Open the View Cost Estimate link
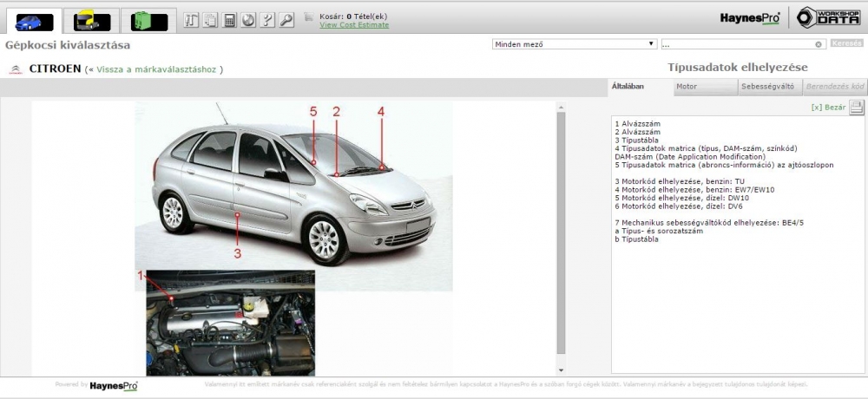Viewport: 868px width, 399px height. pos(354,25)
